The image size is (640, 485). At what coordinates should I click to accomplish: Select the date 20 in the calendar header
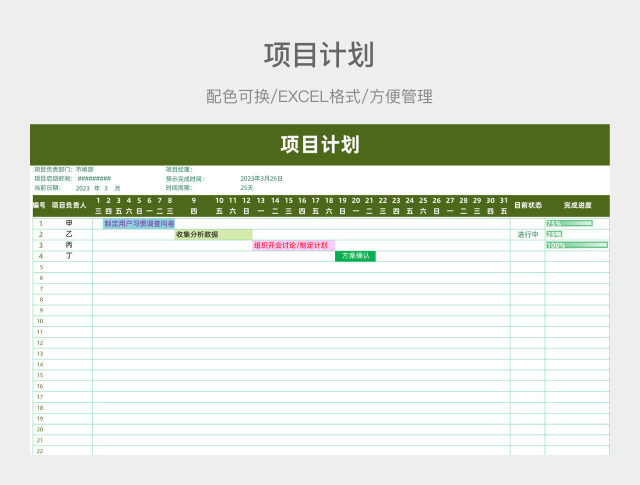356,200
